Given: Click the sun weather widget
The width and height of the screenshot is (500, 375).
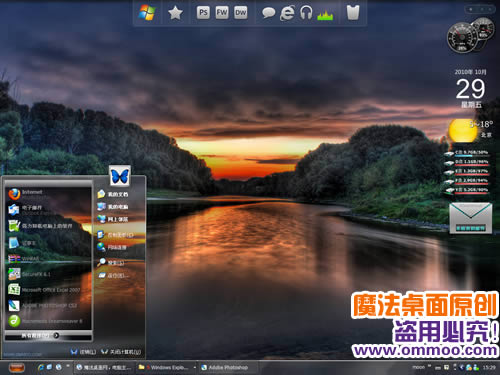Looking at the screenshot, I should point(463,130).
